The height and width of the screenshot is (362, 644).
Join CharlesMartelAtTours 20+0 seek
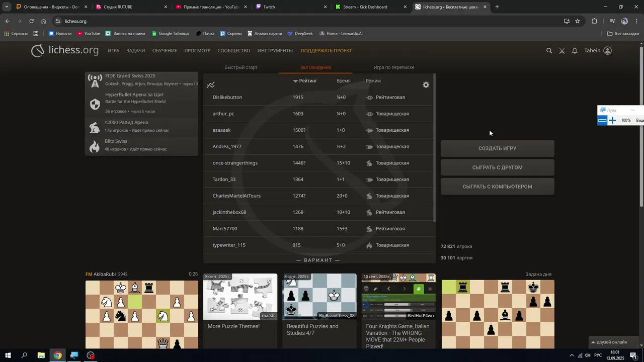[x=318, y=196]
